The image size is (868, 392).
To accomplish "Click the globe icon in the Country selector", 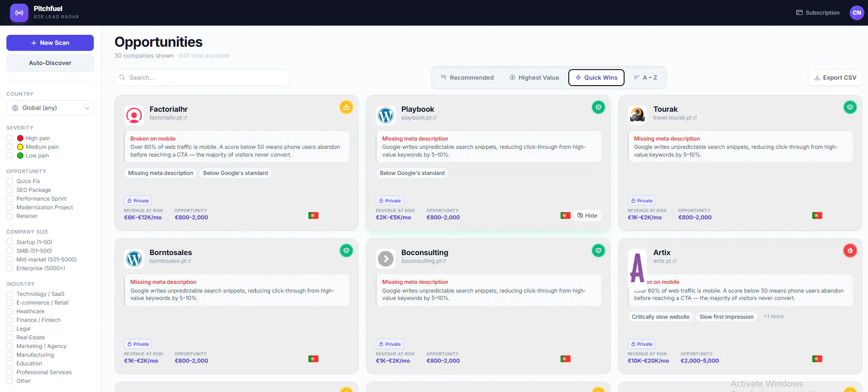I will tap(15, 108).
